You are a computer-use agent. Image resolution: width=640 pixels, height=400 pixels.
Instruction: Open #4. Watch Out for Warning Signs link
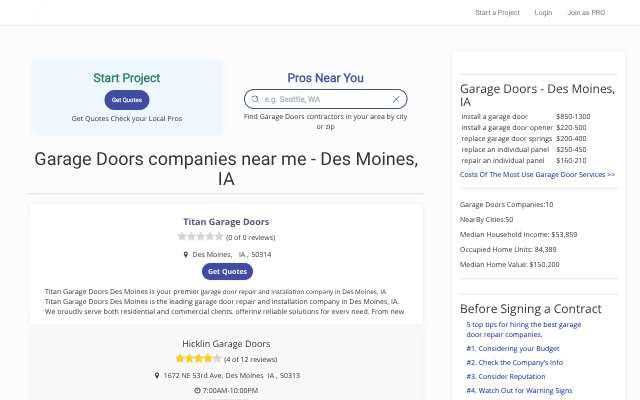(x=519, y=391)
